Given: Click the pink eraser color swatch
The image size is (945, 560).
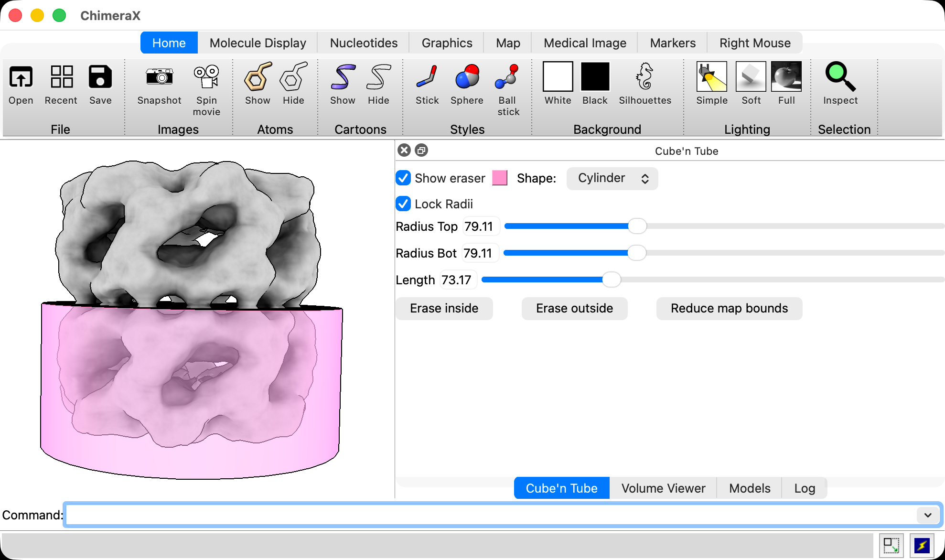Looking at the screenshot, I should [500, 178].
